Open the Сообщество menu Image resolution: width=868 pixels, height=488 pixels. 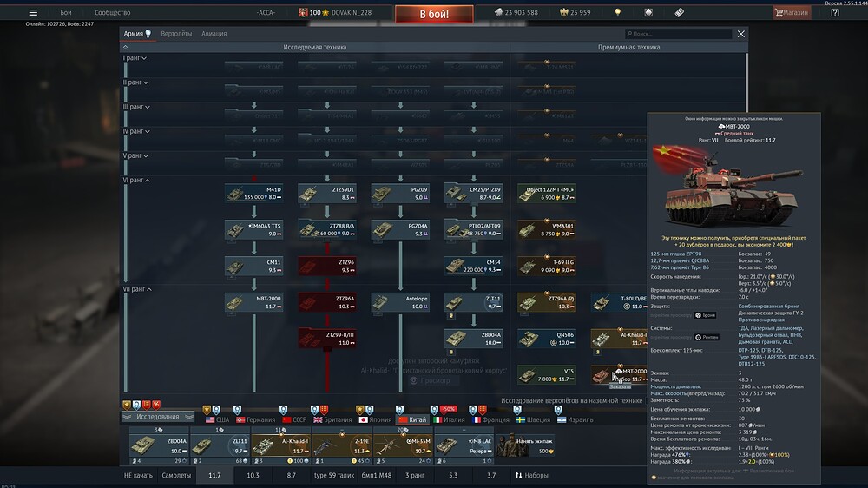112,12
